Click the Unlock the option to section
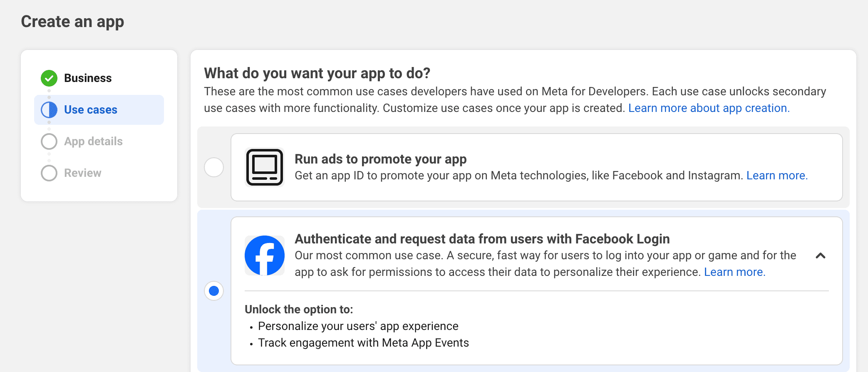868x372 pixels. click(299, 310)
